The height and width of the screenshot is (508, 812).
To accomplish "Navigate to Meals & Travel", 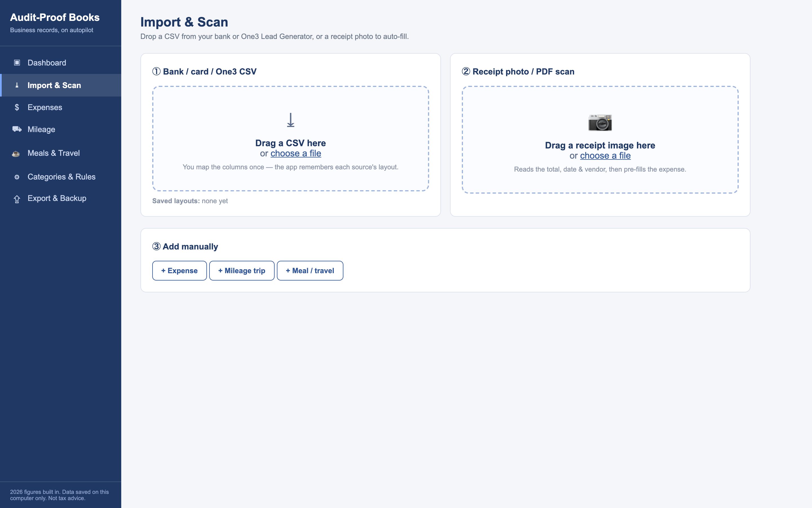I will tap(61, 153).
